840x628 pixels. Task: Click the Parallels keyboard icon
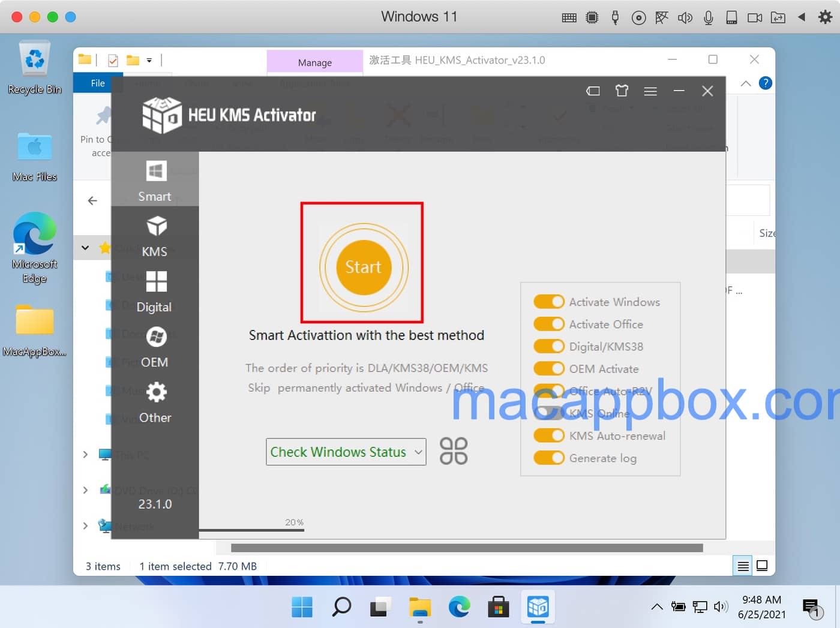(569, 17)
